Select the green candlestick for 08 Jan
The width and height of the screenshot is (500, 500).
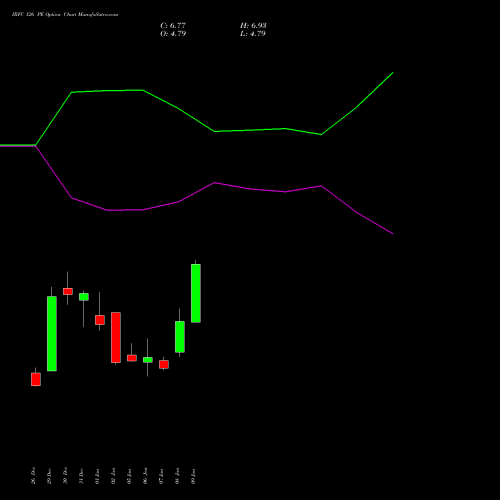(x=180, y=336)
